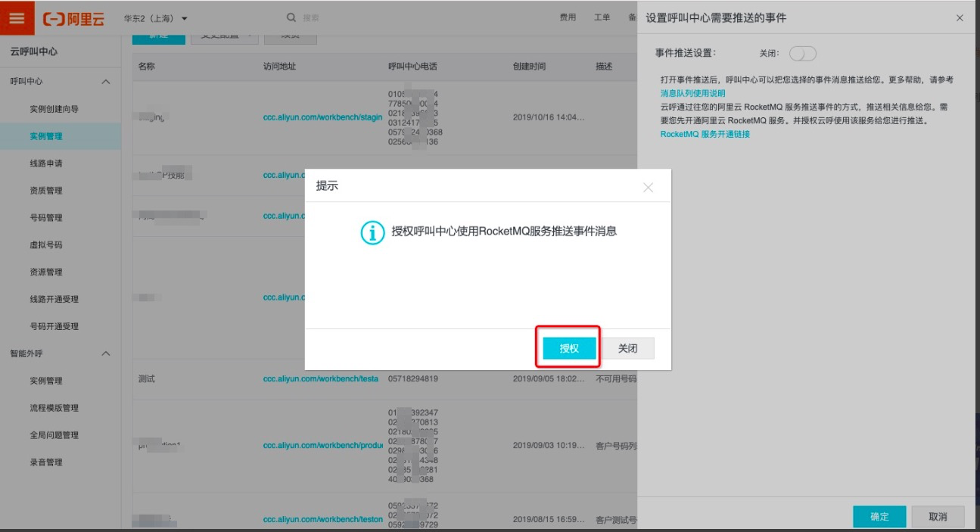Open the RocketMQ 服务开通链接 link
Image resolution: width=980 pixels, height=532 pixels.
click(705, 134)
